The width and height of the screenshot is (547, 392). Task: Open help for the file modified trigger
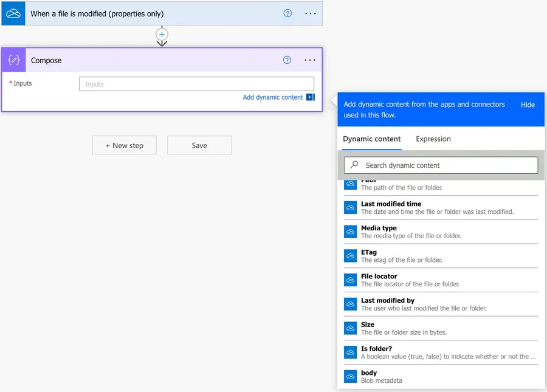[287, 13]
